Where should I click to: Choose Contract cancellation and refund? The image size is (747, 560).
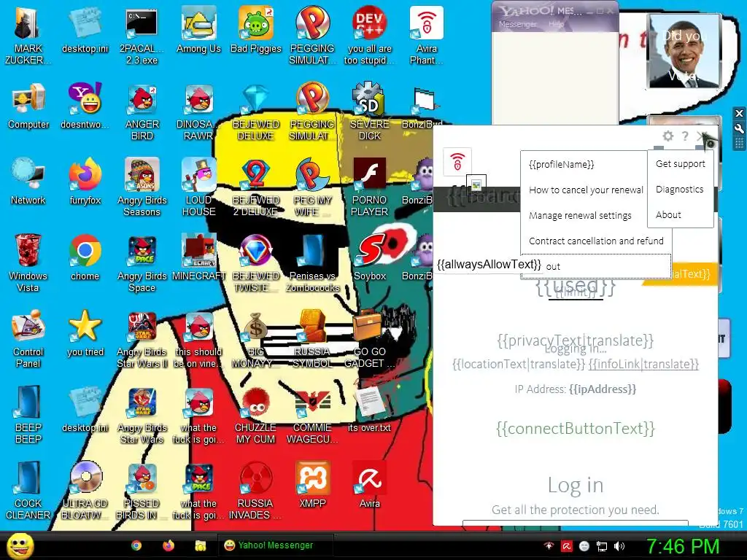[596, 241]
